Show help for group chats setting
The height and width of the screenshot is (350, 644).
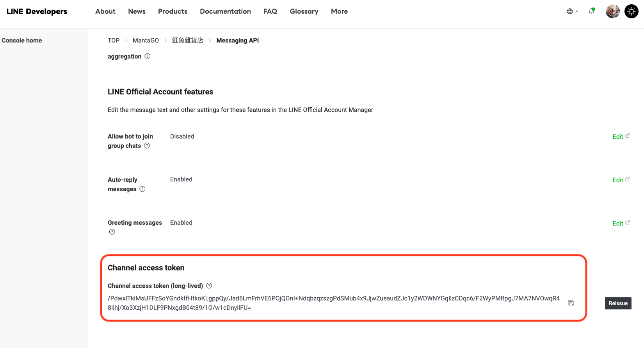coord(147,146)
